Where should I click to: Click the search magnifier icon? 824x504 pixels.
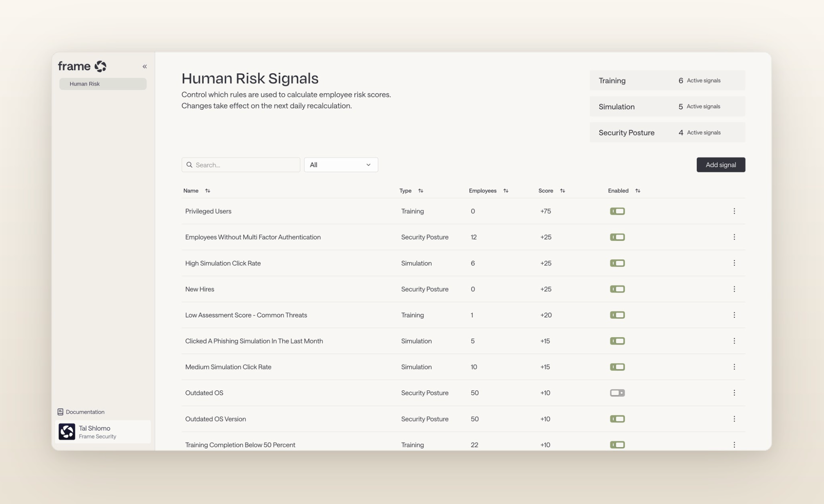[x=189, y=165]
